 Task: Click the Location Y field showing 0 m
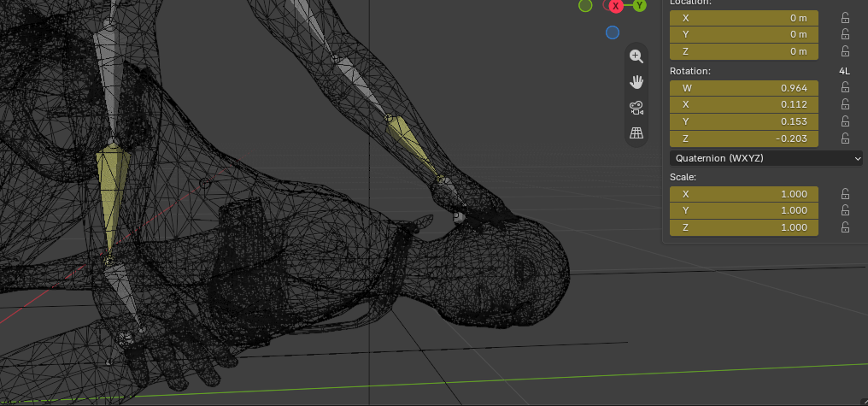744,34
